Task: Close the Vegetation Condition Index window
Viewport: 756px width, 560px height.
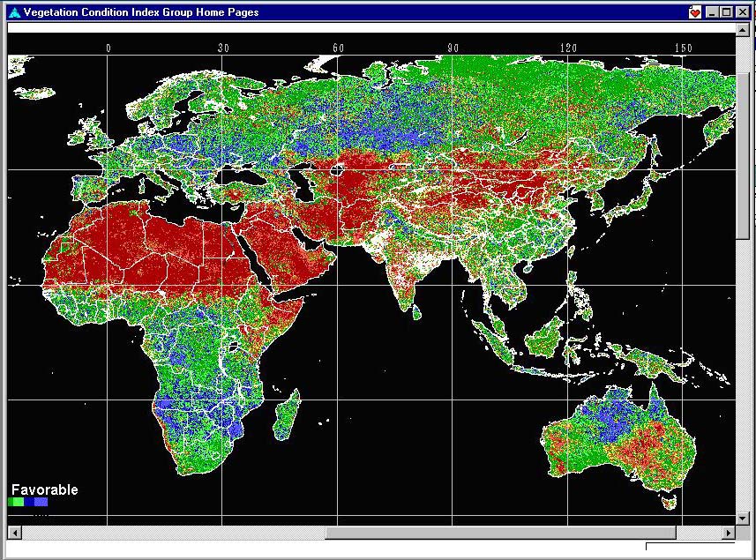Action: click(742, 12)
